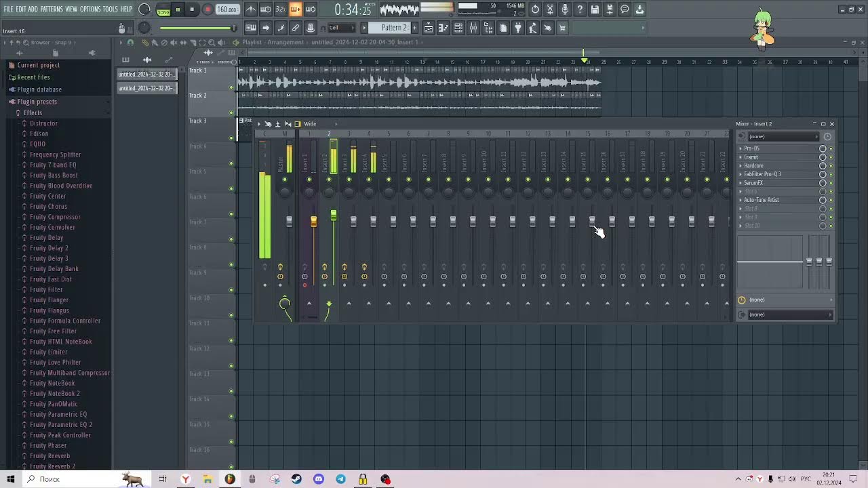868x488 pixels.
Task: Mute the Insert 2 track green light
Action: [x=330, y=180]
